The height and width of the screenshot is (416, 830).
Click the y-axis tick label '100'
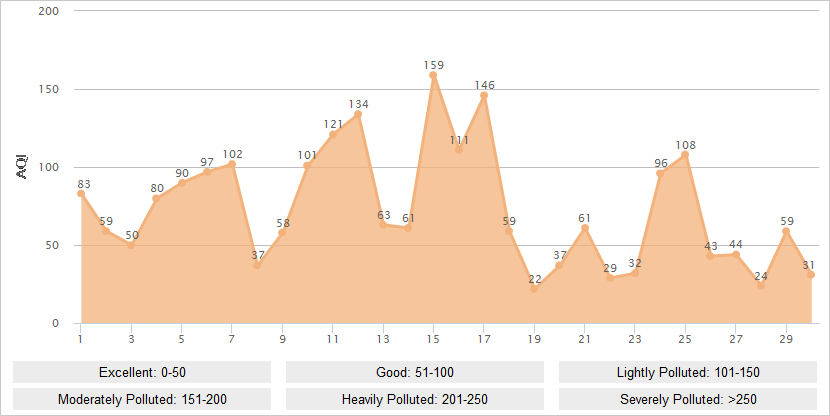tap(49, 167)
